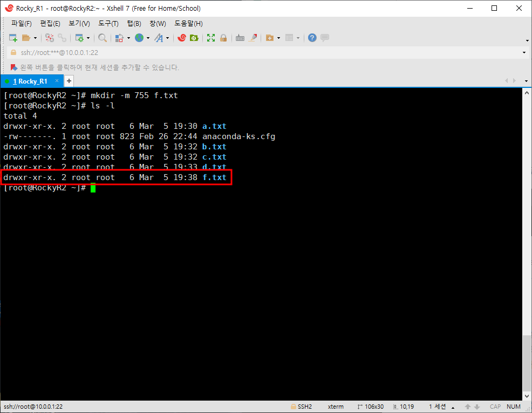Screen dimensions: 532x413
Task: Expand the 1 세션 status arrow
Action: pos(453,407)
